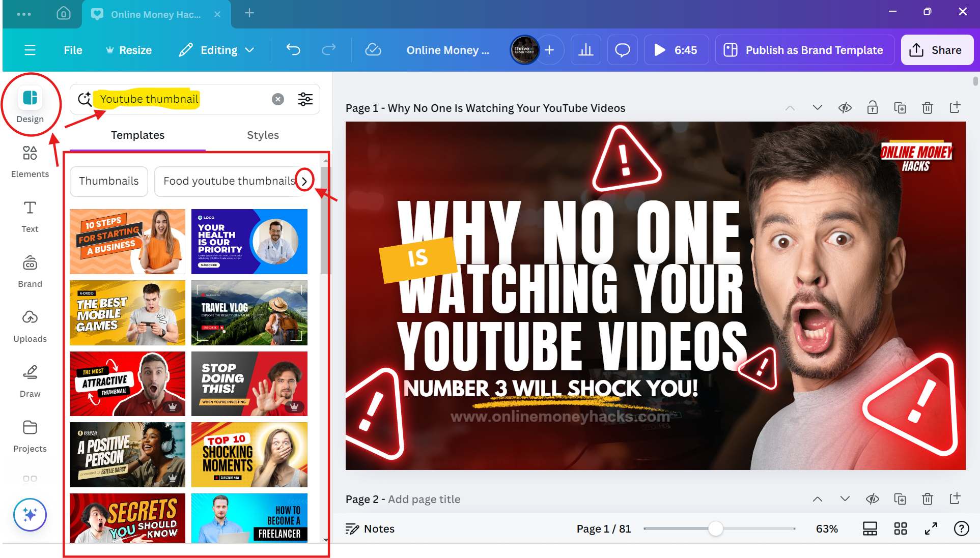This screenshot has height=558, width=980.
Task: Open the analytics chart icon
Action: (586, 50)
